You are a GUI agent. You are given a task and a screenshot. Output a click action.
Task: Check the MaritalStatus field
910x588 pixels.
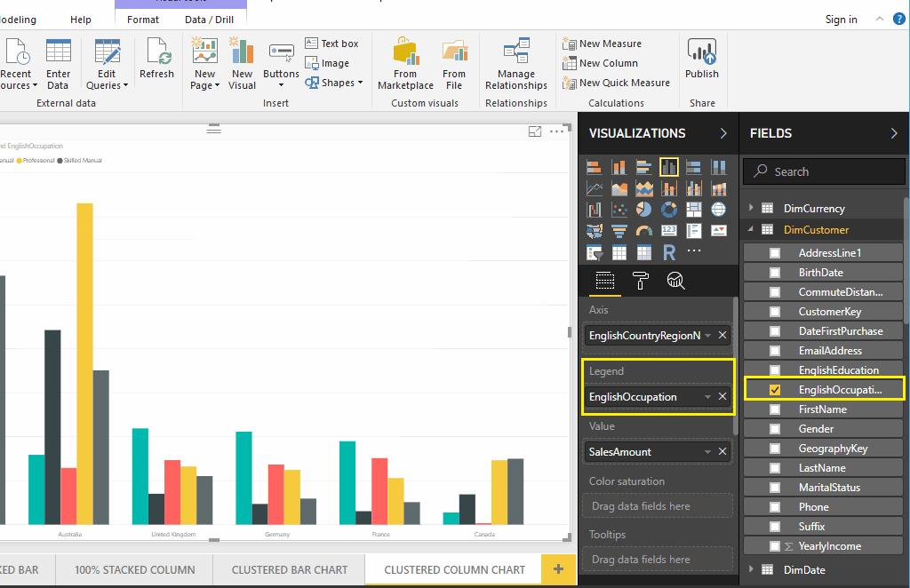tap(774, 488)
